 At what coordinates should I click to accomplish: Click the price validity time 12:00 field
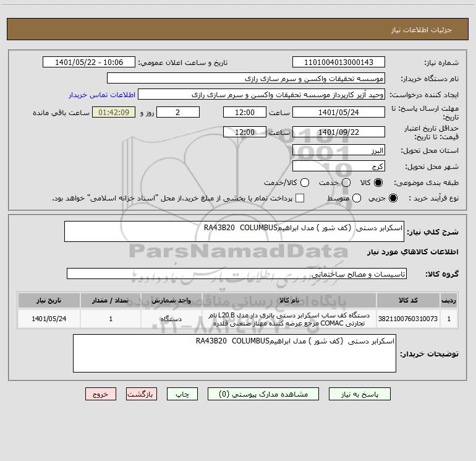(245, 132)
